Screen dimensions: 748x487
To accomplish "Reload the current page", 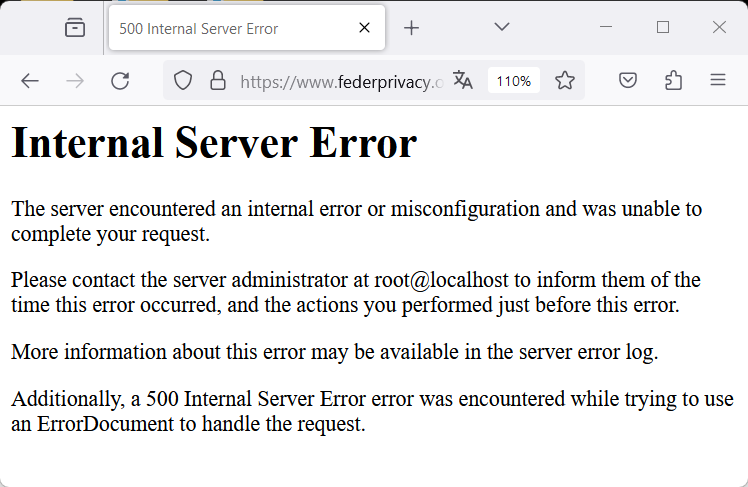I will pyautogui.click(x=120, y=81).
